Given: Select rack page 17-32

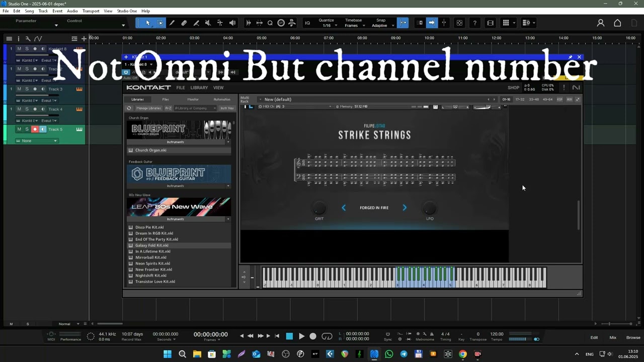Looking at the screenshot, I should 520,100.
